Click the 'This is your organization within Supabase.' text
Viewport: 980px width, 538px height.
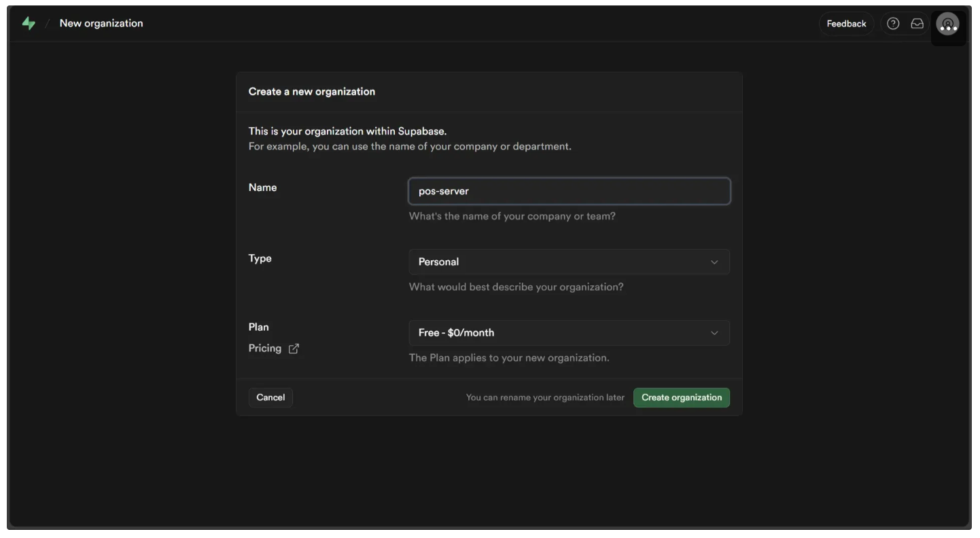(347, 131)
